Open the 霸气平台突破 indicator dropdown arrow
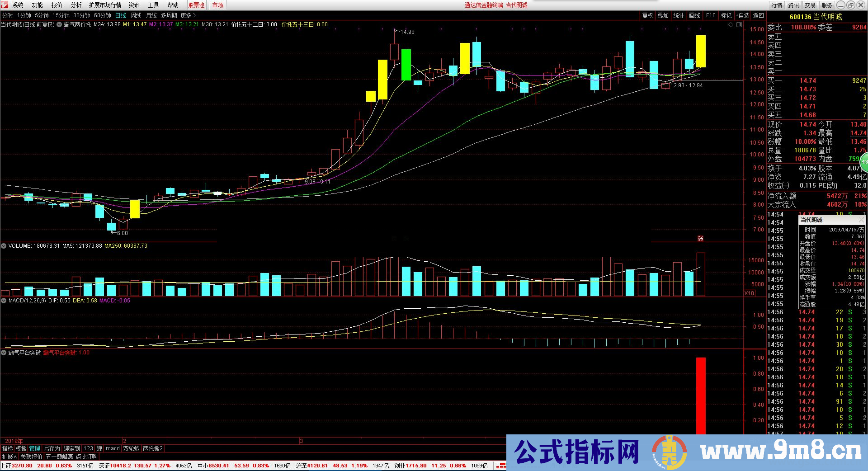 pyautogui.click(x=4, y=353)
